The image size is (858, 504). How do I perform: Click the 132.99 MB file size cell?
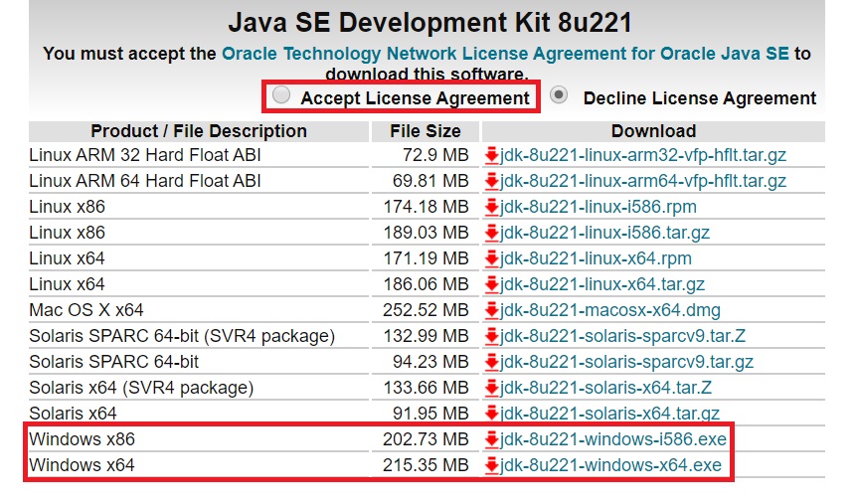tap(426, 336)
